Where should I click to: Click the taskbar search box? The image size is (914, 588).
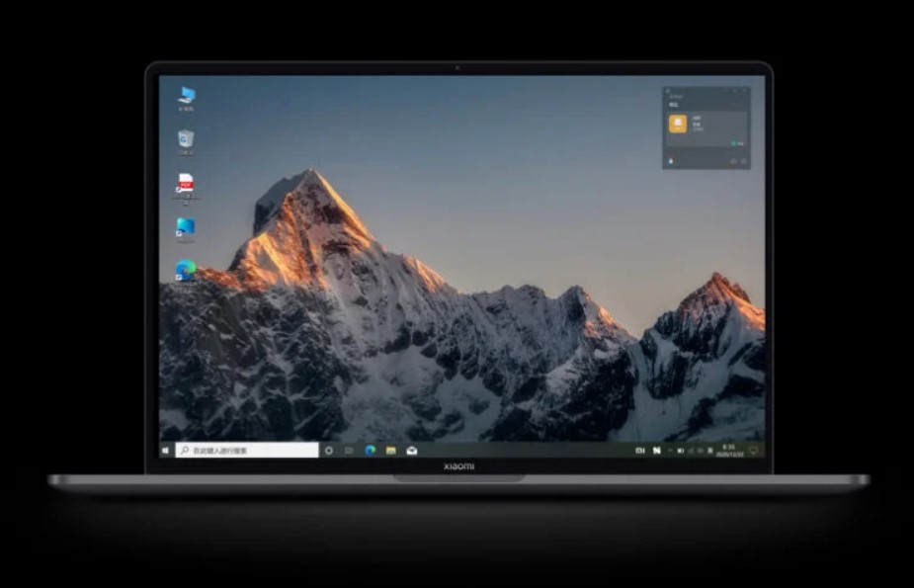(247, 451)
